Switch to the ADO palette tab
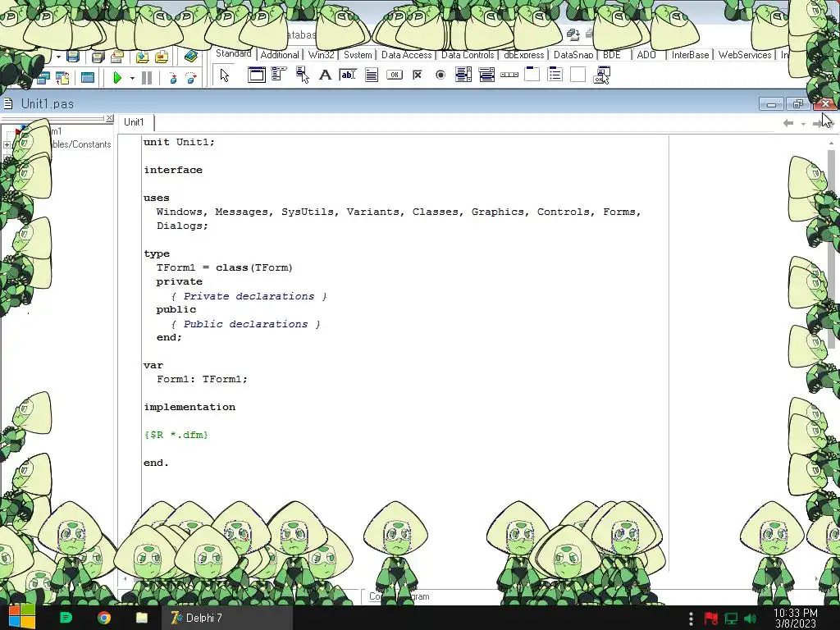The image size is (840, 630). click(x=646, y=55)
